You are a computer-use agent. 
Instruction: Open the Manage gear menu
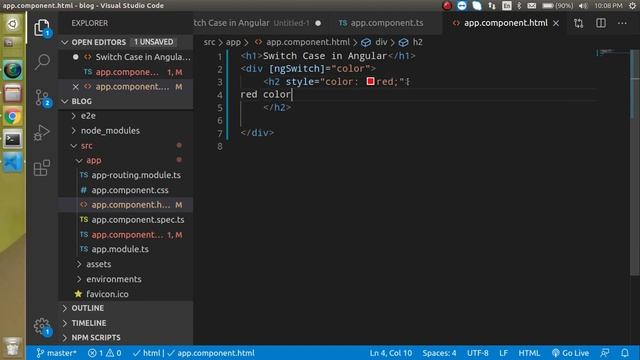42,327
